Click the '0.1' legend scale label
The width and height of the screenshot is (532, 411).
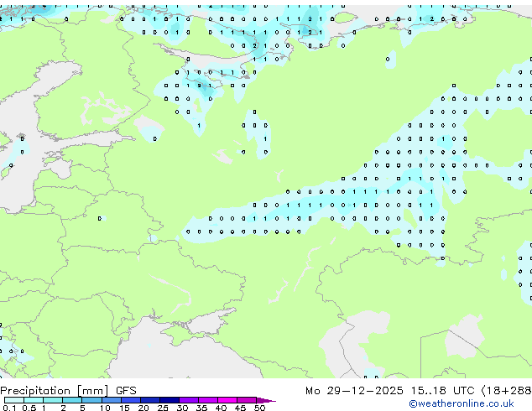tap(9, 408)
